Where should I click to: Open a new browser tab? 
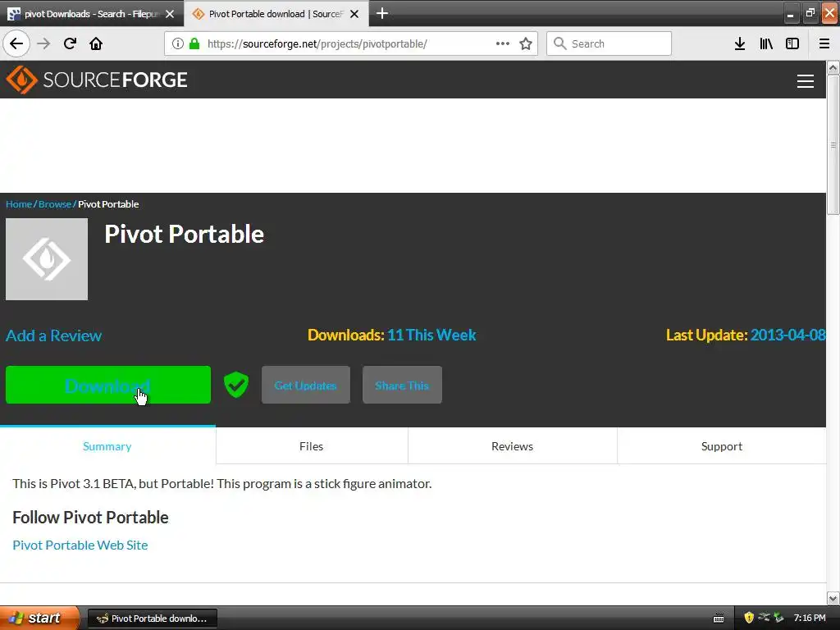pos(382,13)
